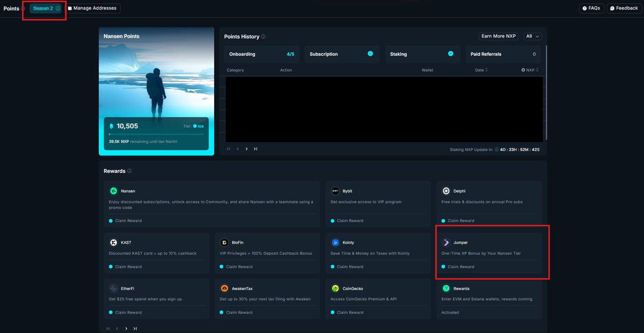Image resolution: width=644 pixels, height=333 pixels.
Task: Claim the Delphi reward
Action: tap(458, 221)
